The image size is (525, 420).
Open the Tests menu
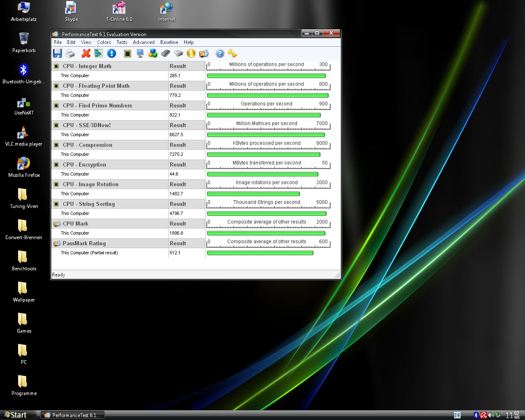(122, 42)
